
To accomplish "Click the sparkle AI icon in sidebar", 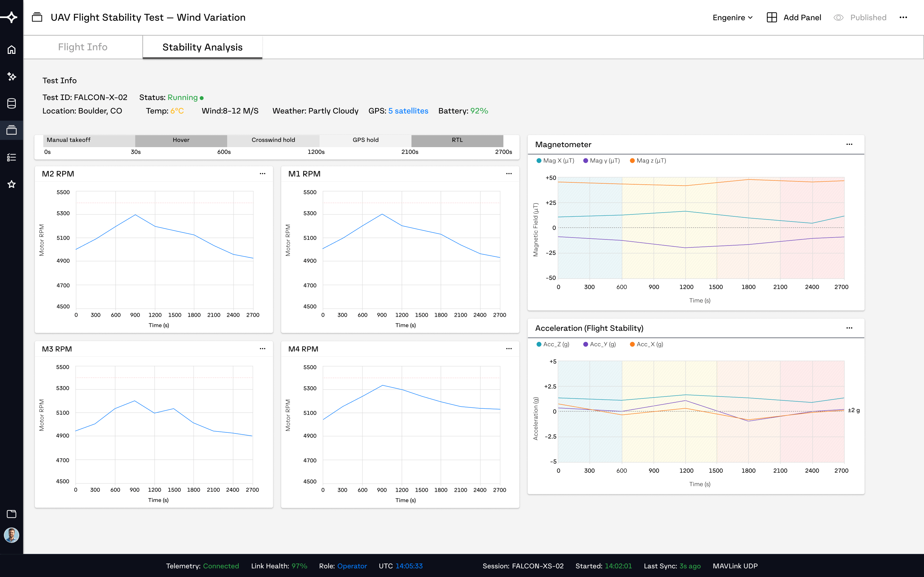I will pyautogui.click(x=12, y=77).
